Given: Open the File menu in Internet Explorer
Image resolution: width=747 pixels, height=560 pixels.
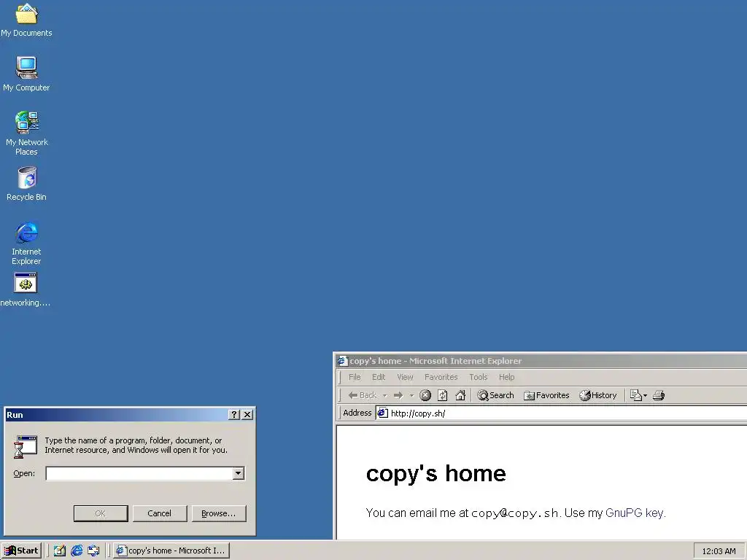Looking at the screenshot, I should pyautogui.click(x=355, y=377).
